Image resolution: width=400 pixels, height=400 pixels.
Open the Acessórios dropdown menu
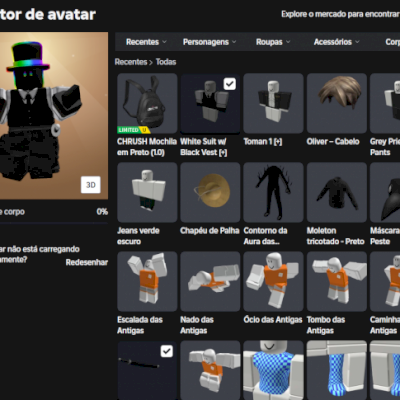coord(336,42)
